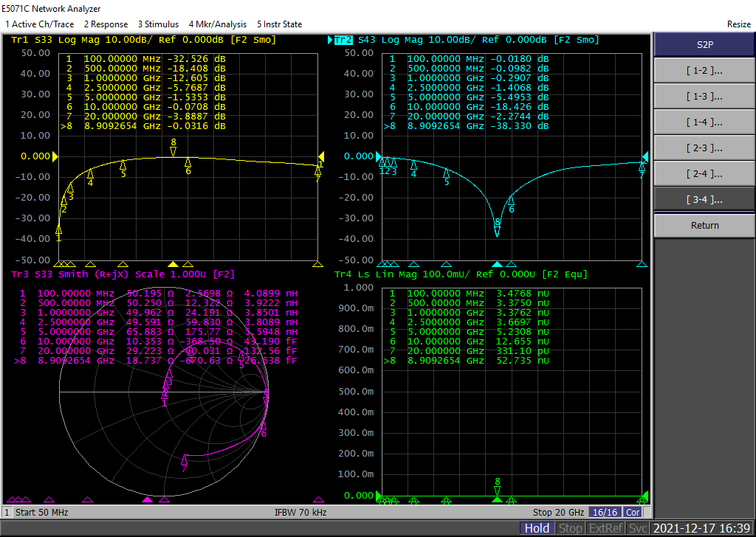Screen dimensions: 756x537
Task: Expand the [ 3-4 ]... softkey submenu
Action: coord(704,199)
